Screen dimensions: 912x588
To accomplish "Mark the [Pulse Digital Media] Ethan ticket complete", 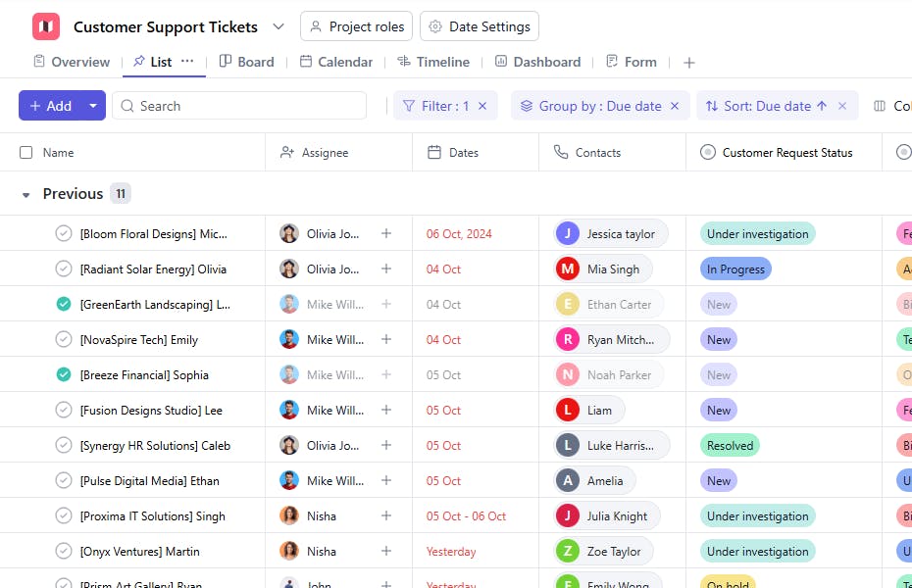I will coord(62,480).
